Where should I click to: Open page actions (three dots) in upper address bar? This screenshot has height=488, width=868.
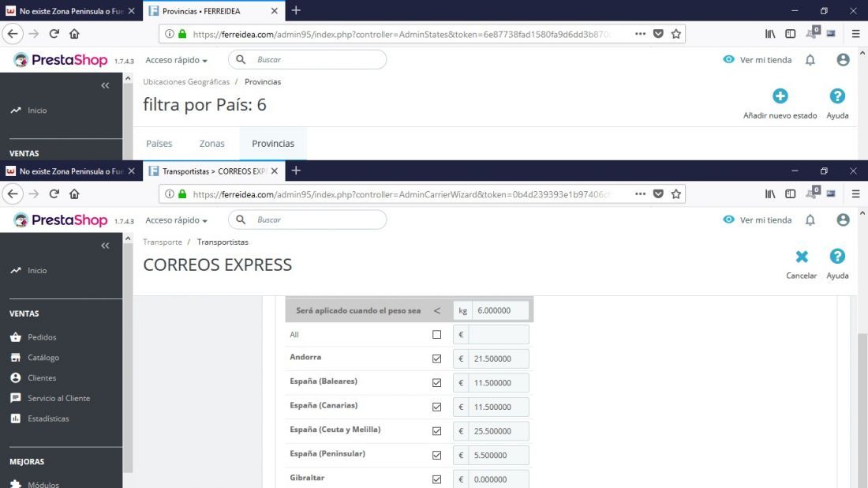coord(640,34)
